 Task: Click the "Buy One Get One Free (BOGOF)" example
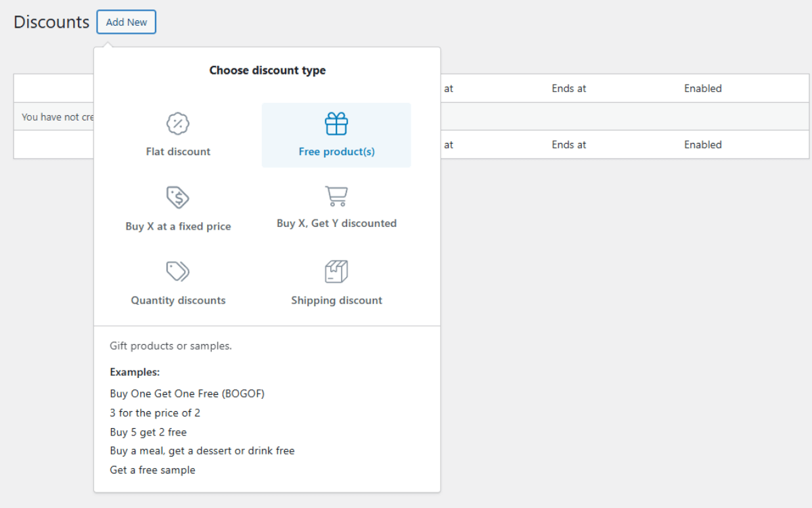pos(187,394)
